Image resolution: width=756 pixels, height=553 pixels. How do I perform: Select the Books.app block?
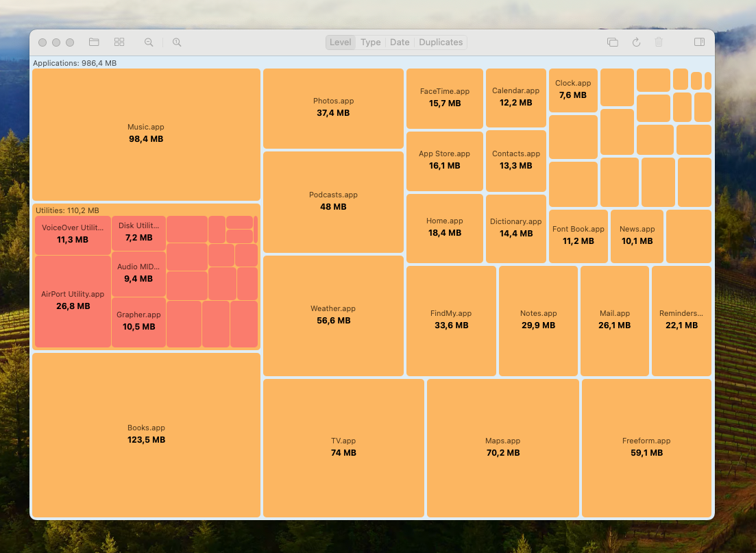coord(146,434)
